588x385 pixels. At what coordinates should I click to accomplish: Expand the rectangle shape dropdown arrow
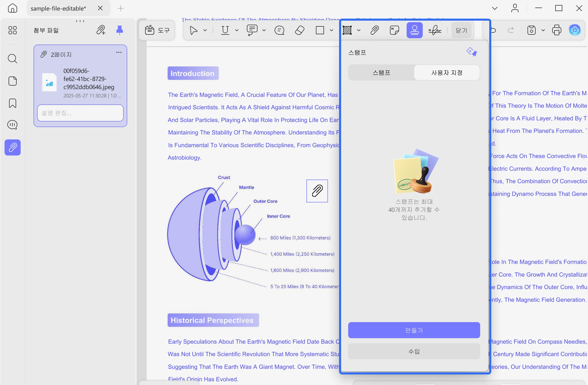(332, 30)
